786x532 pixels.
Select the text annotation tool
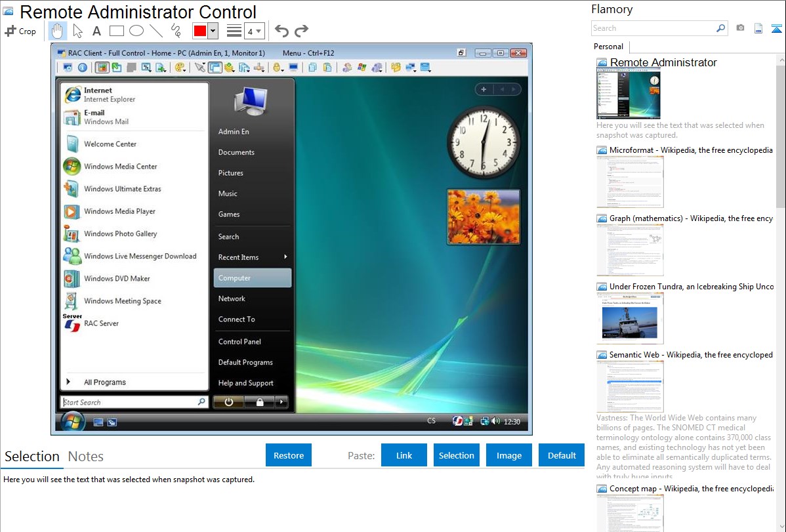pyautogui.click(x=96, y=31)
